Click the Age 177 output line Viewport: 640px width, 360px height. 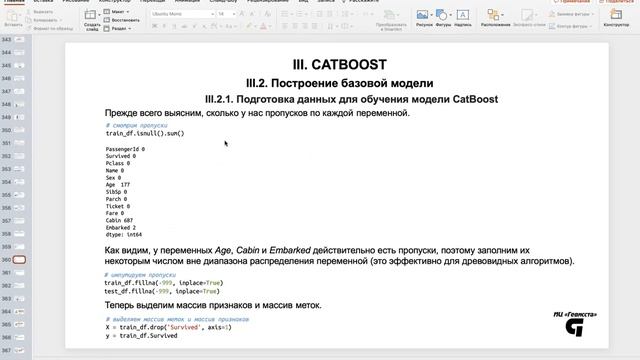(118, 185)
